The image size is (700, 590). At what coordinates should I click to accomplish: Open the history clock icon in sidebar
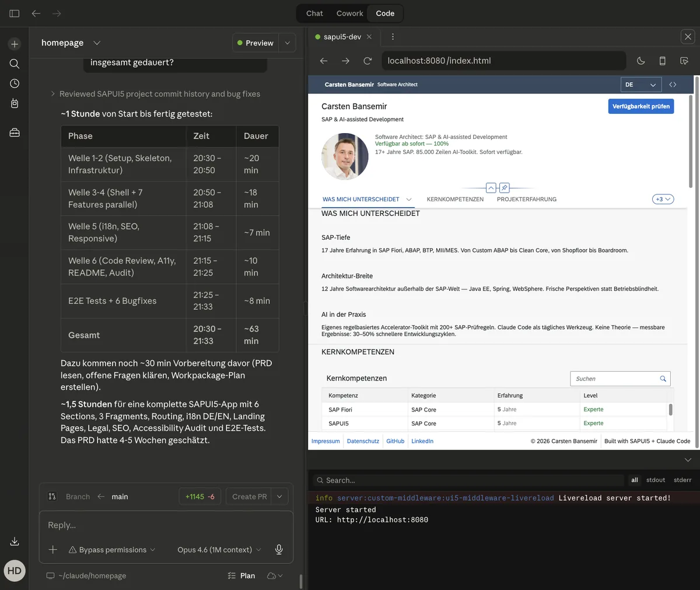(15, 83)
